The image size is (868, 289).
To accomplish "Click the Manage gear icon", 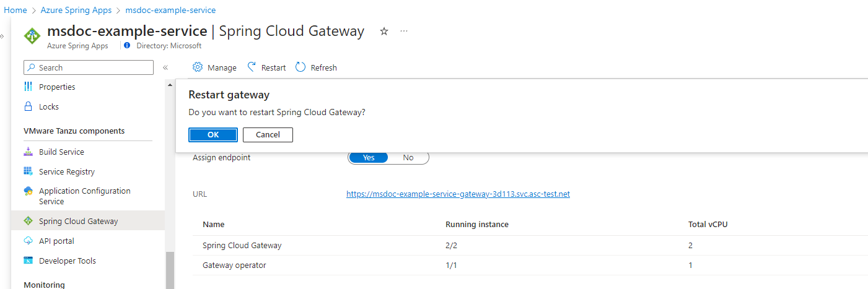I will coord(198,67).
